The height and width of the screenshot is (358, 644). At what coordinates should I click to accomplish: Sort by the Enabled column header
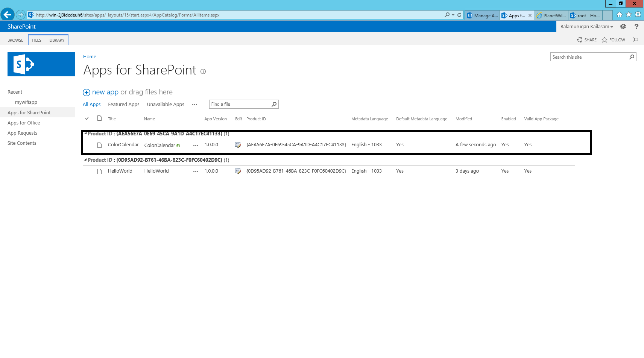click(508, 119)
